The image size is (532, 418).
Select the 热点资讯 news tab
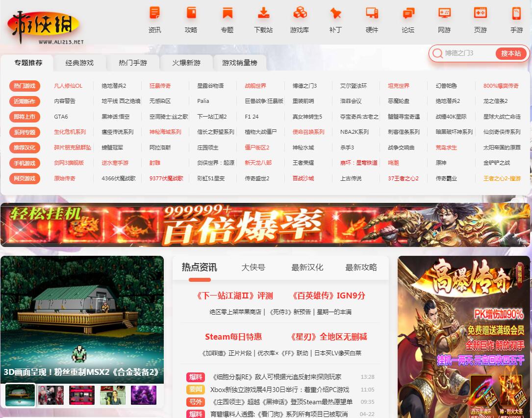pyautogui.click(x=200, y=268)
